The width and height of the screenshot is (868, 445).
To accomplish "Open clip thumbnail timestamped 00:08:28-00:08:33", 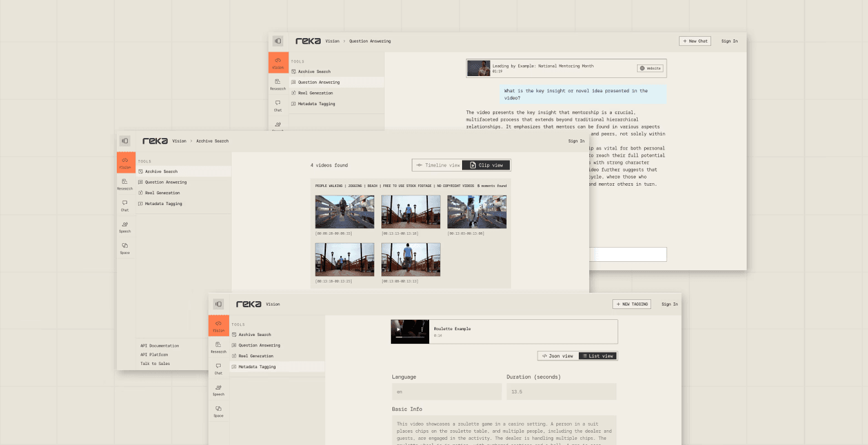I will point(345,212).
